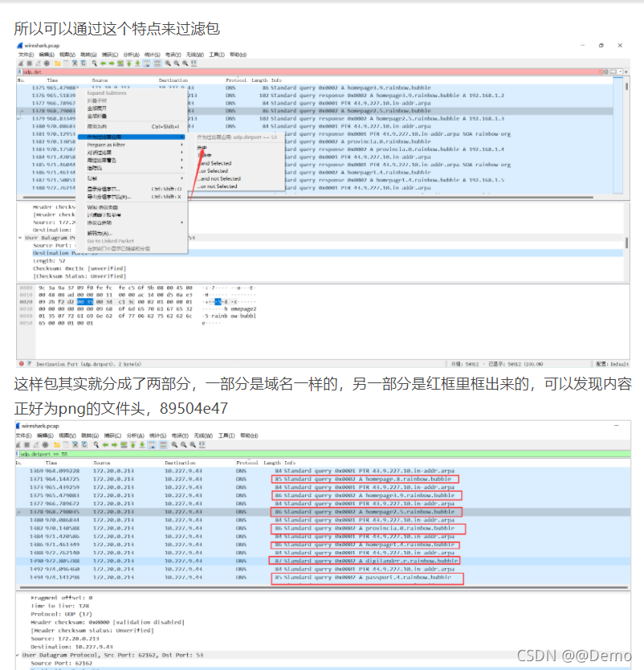Choose ...and Selected in filter submenu

click(x=215, y=163)
